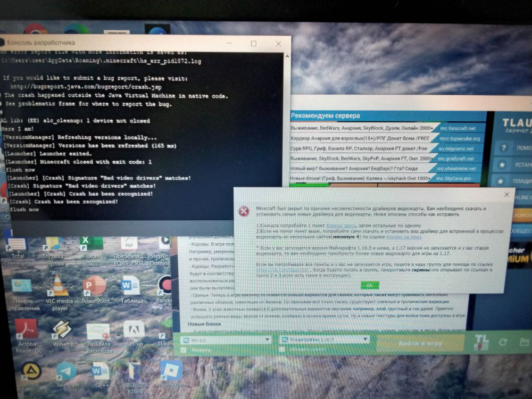Screen dimensions: 532x399
Task: Click the Edge icon at top of desktop
Action: tap(76, 29)
